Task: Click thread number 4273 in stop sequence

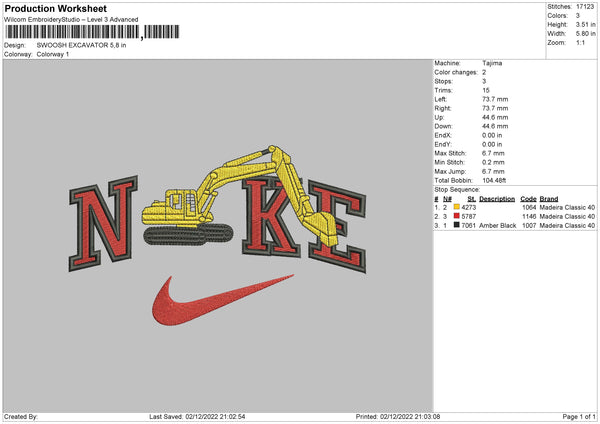Action: 469,207
